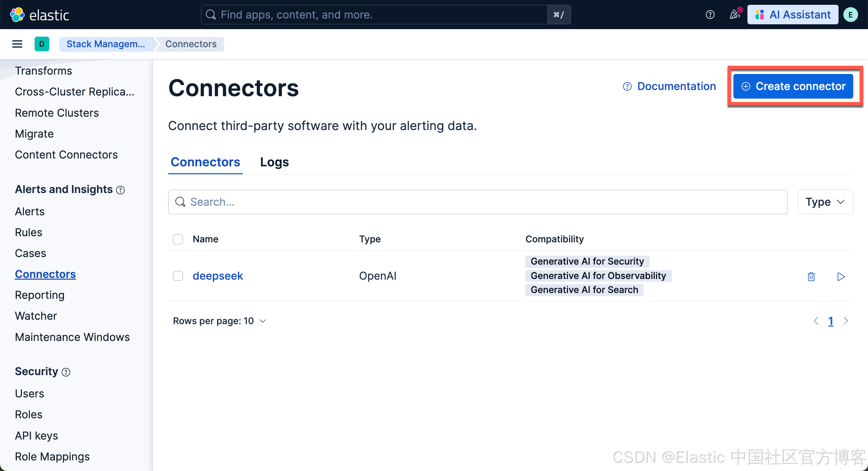Open the deepseek connector link
The height and width of the screenshot is (471, 868).
click(218, 276)
